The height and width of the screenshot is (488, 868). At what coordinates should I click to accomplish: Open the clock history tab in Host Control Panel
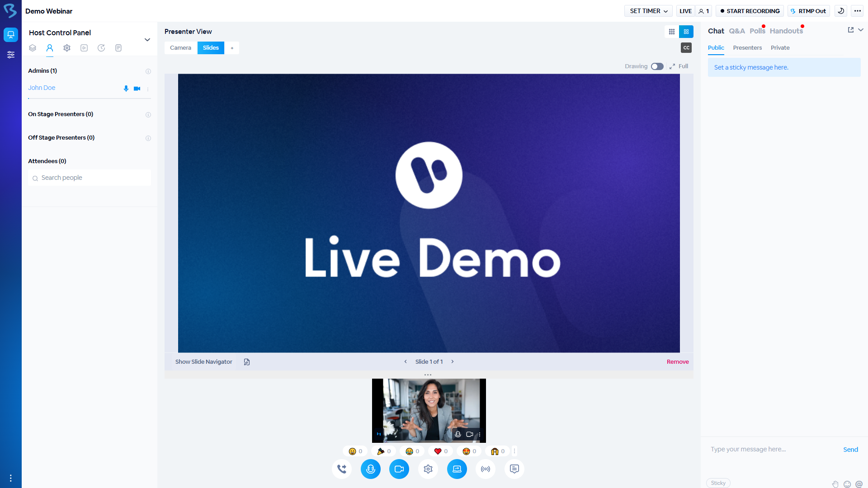101,48
